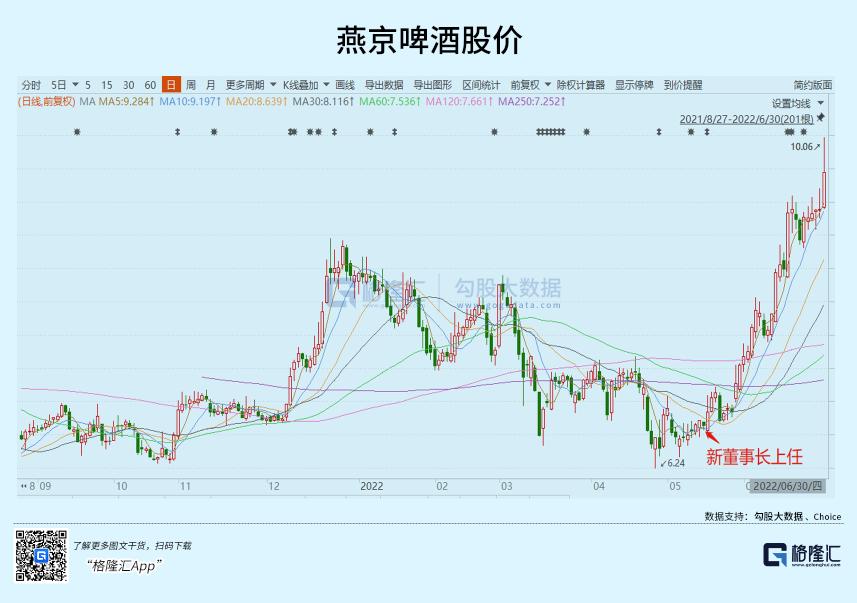Screen dimensions: 857x603
Task: Click the 10.06 high price marker
Action: point(805,147)
